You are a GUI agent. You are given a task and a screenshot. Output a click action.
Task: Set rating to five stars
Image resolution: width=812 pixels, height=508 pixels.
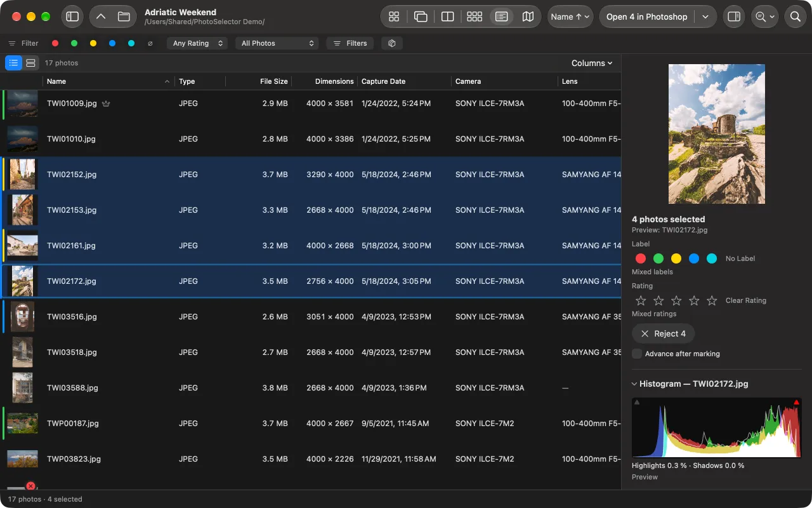(x=712, y=300)
